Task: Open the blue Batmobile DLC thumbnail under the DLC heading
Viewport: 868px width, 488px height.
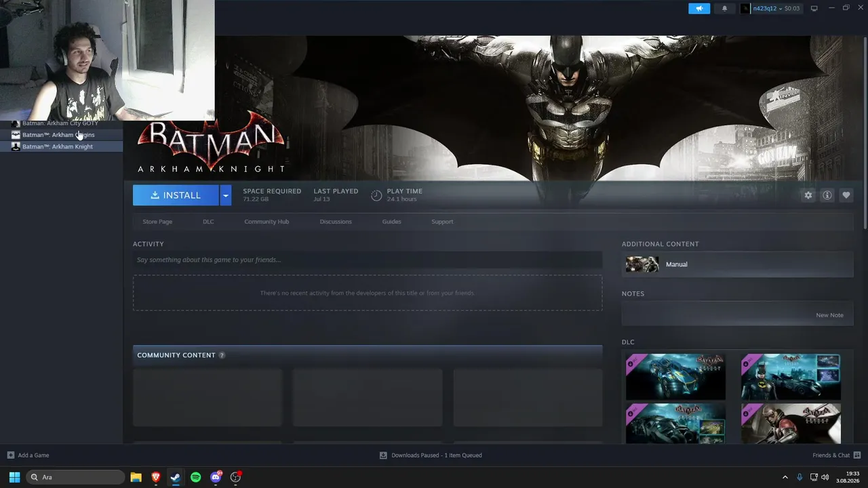Action: tap(675, 377)
